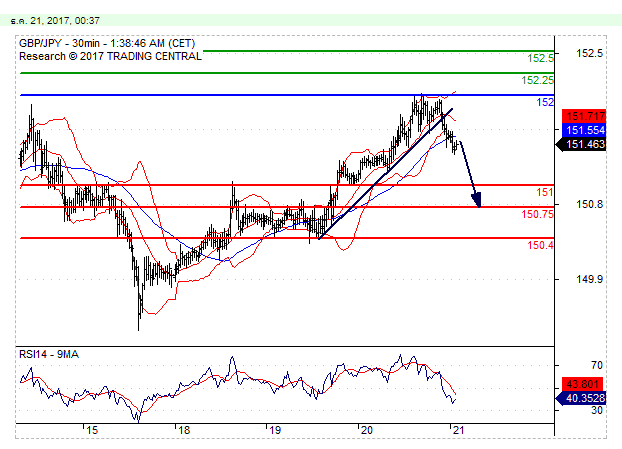This screenshot has height=449, width=622.
Task: Click the date axis label 21
Action: click(458, 430)
